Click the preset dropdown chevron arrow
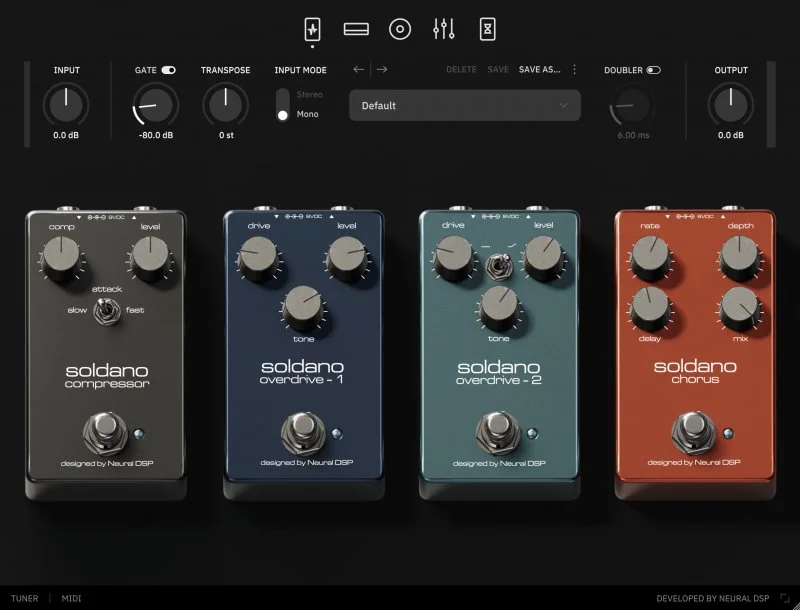The height and width of the screenshot is (610, 800). point(563,106)
